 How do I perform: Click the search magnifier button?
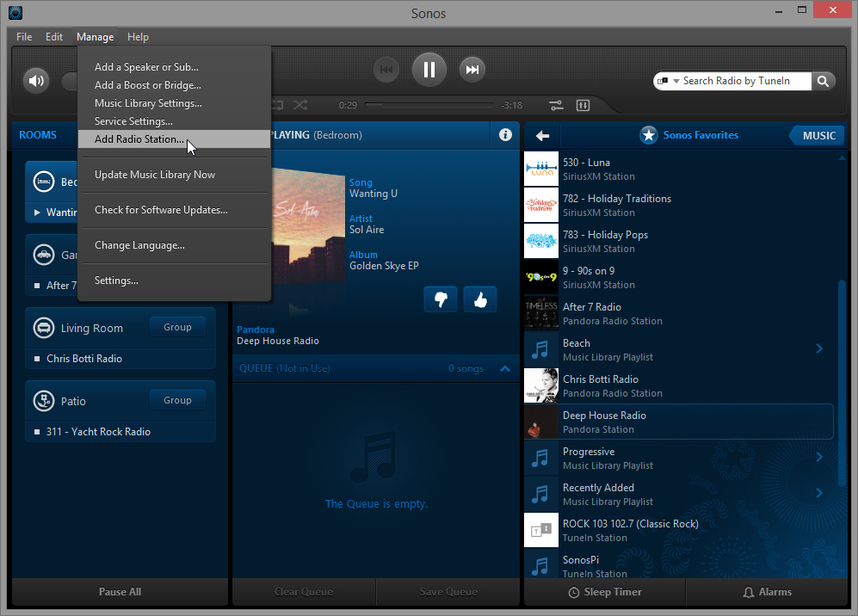(823, 81)
